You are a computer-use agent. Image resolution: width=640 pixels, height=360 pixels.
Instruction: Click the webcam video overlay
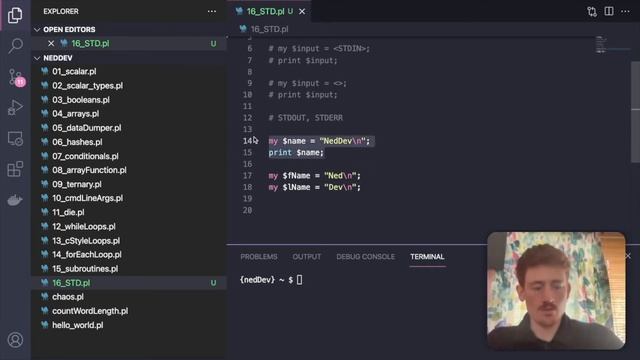(556, 291)
